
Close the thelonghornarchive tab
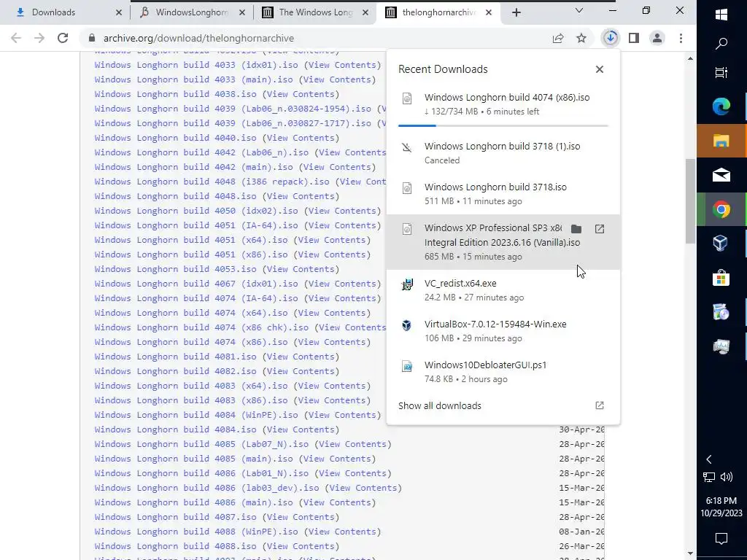pyautogui.click(x=488, y=13)
